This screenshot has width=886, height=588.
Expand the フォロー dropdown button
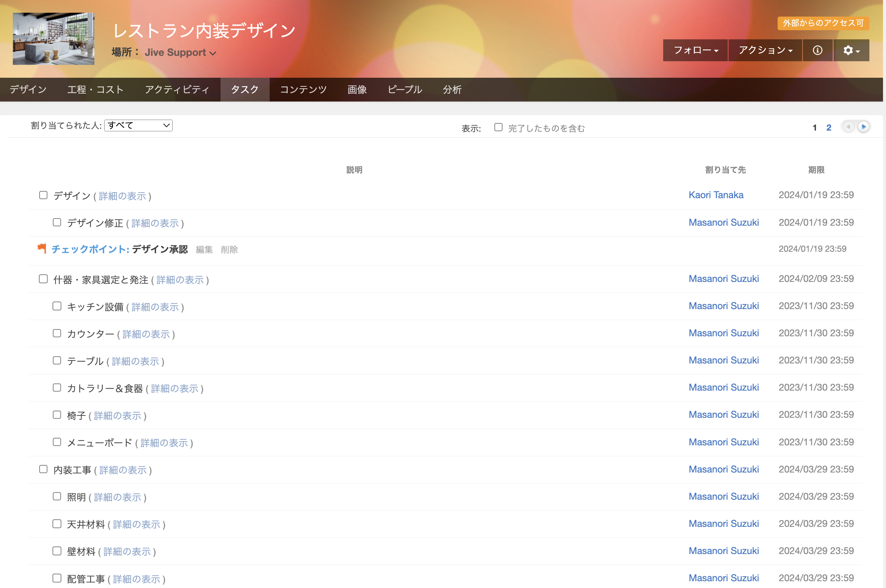[x=695, y=50]
